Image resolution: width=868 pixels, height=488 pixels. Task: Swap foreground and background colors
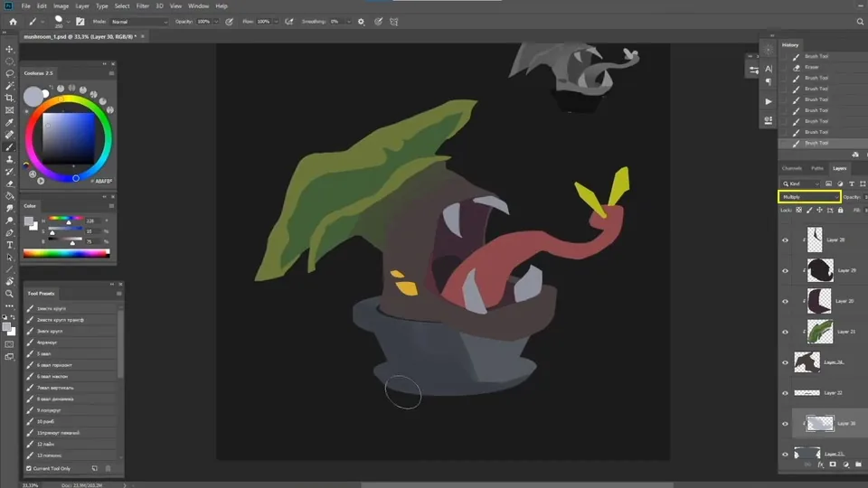tap(13, 317)
